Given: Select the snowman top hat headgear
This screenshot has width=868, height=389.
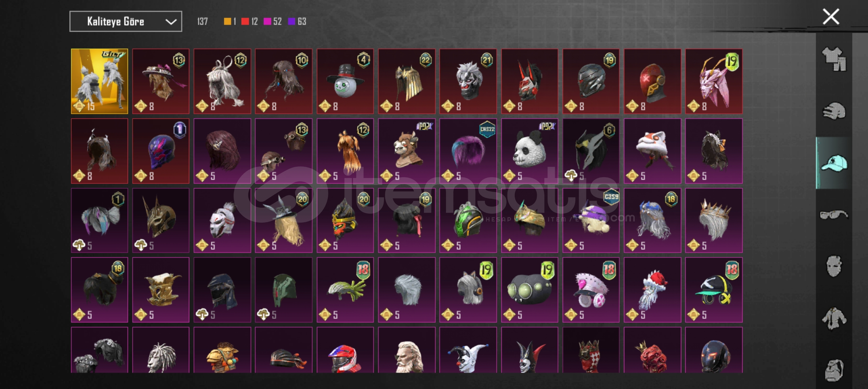Looking at the screenshot, I should 345,81.
